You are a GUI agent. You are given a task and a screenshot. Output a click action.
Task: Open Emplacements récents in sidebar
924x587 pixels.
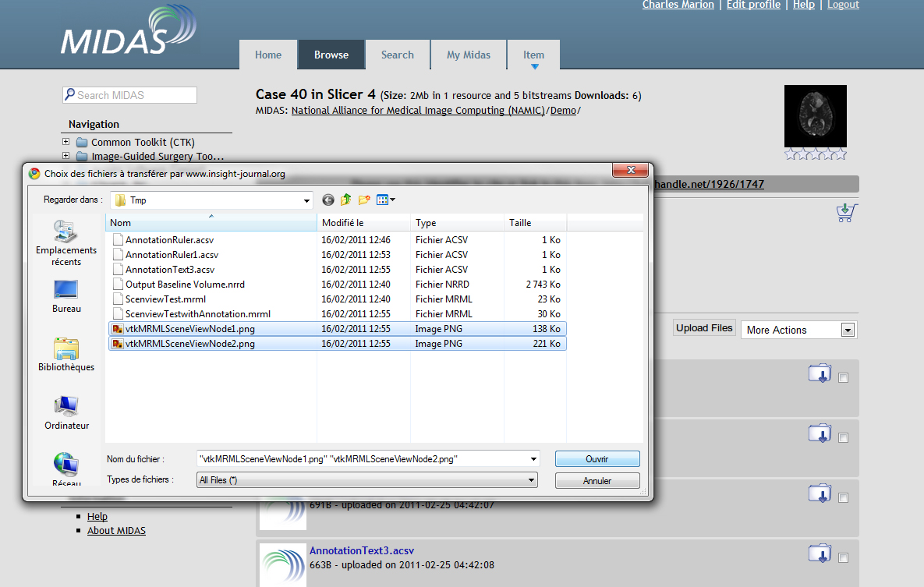[x=66, y=242]
